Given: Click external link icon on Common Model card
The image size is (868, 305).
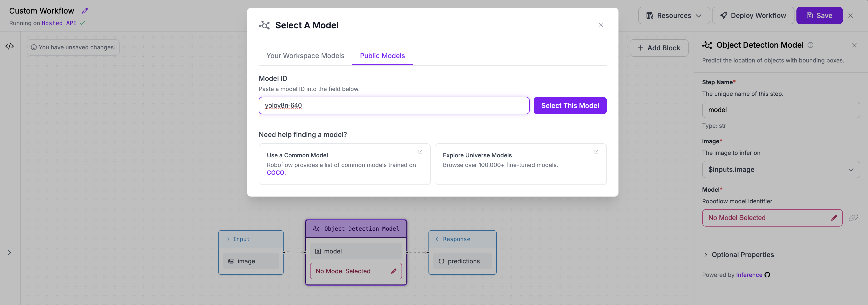Looking at the screenshot, I should click(420, 152).
